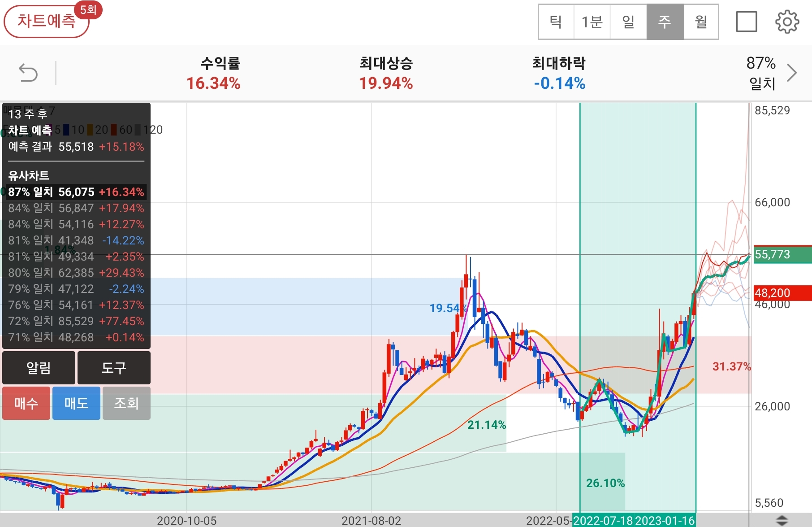Select the 81% 일치 41,348 row

pyautogui.click(x=76, y=240)
